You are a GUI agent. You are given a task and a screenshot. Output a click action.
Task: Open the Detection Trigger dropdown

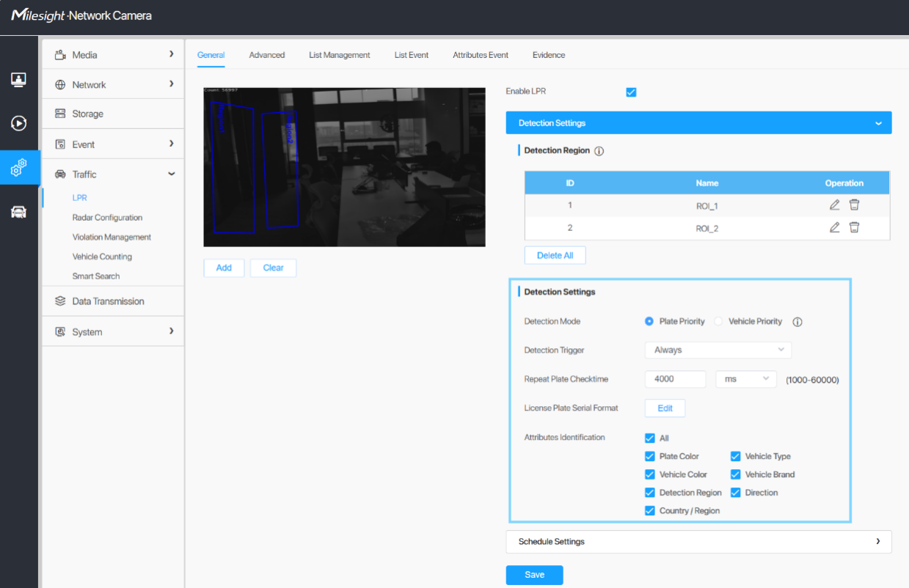(x=718, y=350)
